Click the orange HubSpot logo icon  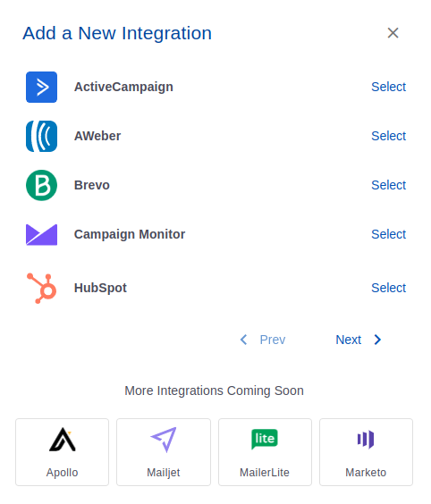point(42,288)
